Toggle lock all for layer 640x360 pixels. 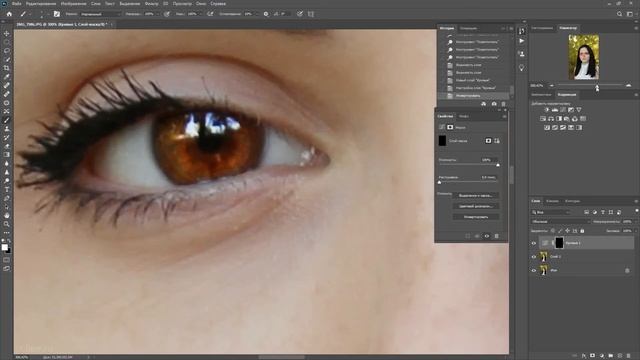pos(582,231)
